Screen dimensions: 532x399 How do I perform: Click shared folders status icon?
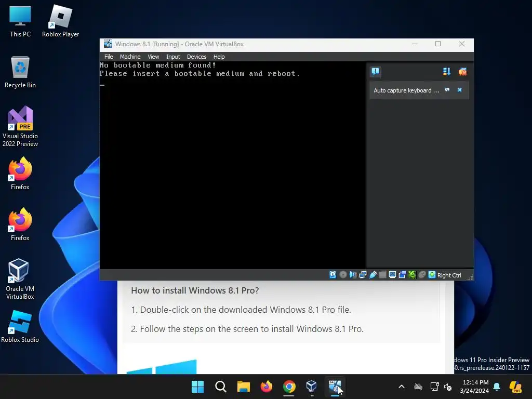pyautogui.click(x=383, y=275)
